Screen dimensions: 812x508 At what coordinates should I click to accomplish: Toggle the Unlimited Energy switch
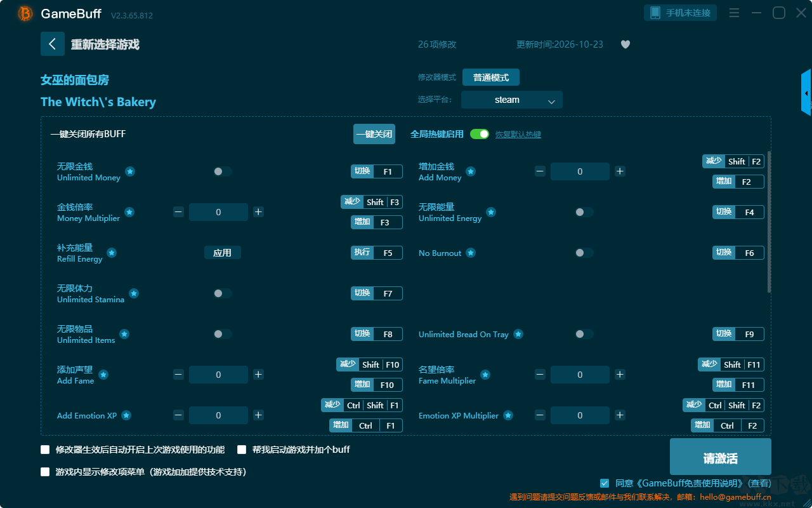[x=584, y=212]
